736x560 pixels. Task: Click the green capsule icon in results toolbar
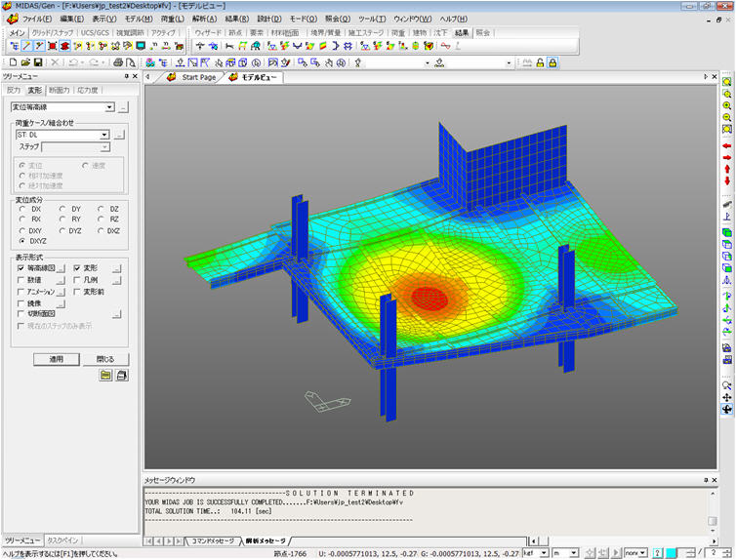point(416,46)
